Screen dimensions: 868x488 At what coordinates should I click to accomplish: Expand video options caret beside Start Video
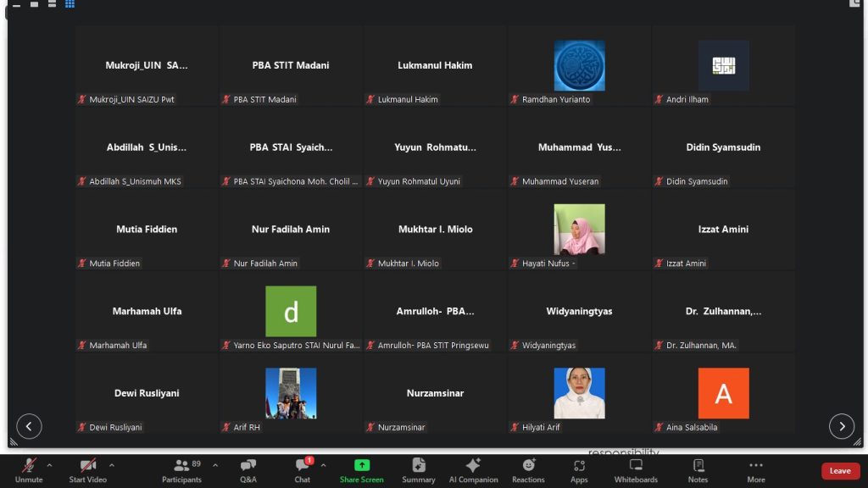coord(111,465)
